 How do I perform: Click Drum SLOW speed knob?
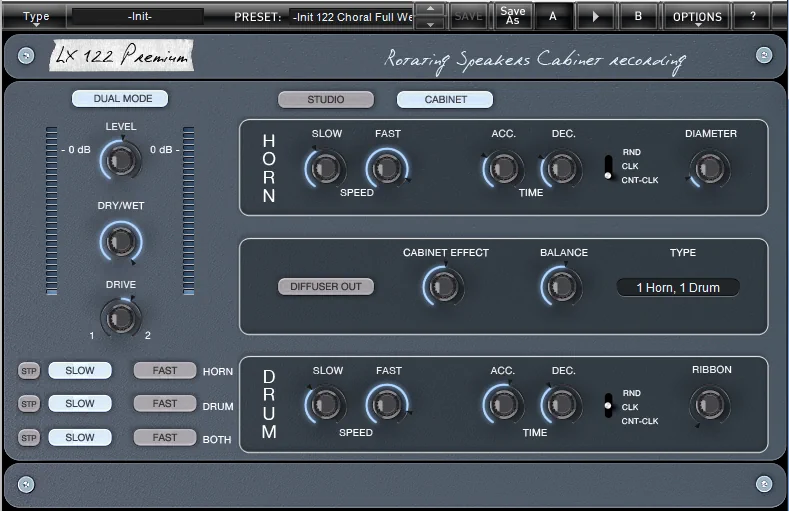coord(326,404)
